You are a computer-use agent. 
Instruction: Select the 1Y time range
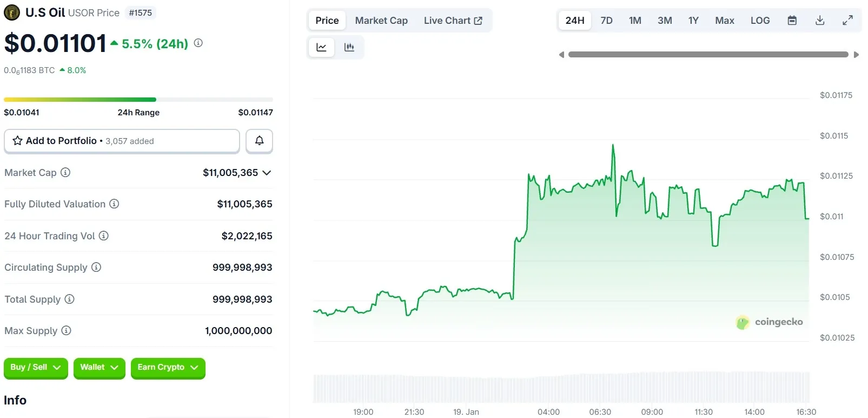click(693, 21)
